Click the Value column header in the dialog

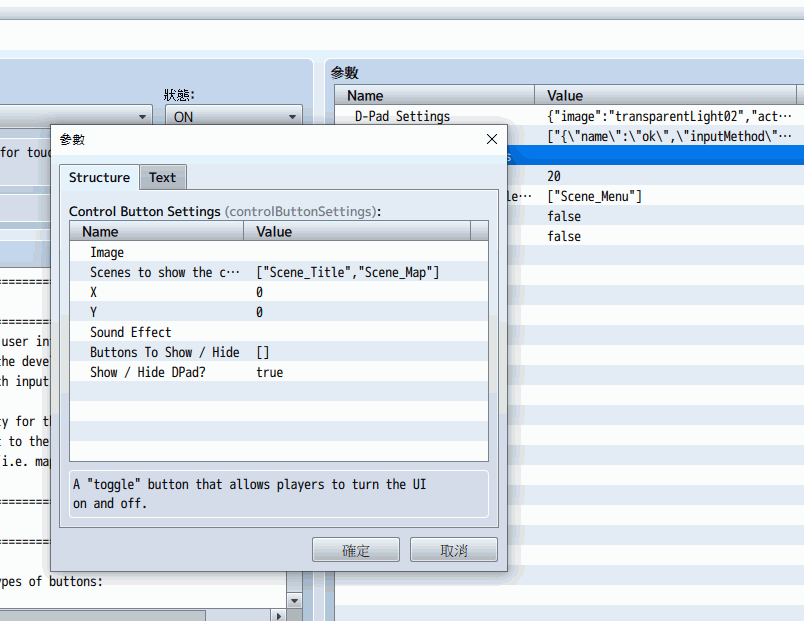click(357, 231)
